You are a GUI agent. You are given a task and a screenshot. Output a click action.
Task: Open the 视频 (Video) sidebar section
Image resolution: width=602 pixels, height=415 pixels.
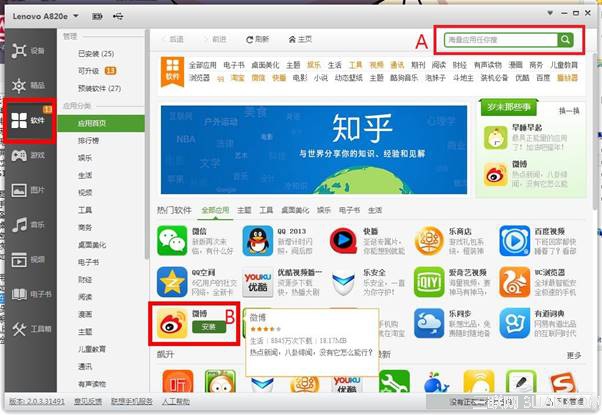[x=29, y=260]
